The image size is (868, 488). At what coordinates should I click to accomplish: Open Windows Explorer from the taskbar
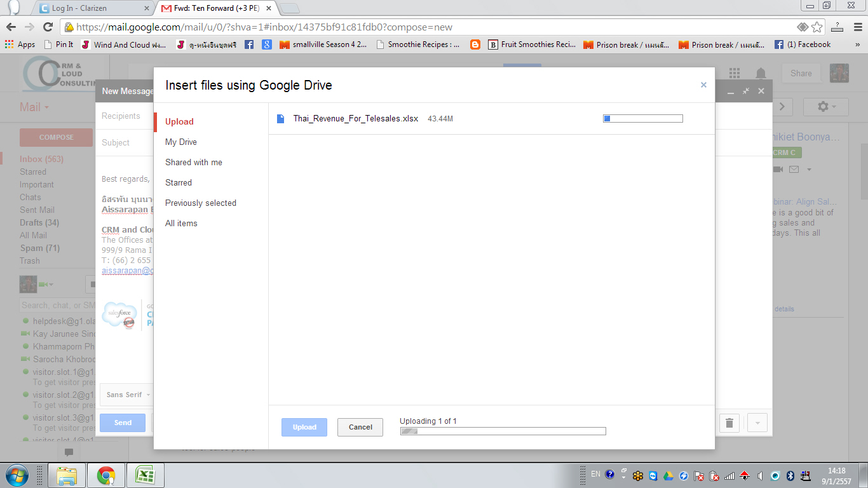(67, 475)
